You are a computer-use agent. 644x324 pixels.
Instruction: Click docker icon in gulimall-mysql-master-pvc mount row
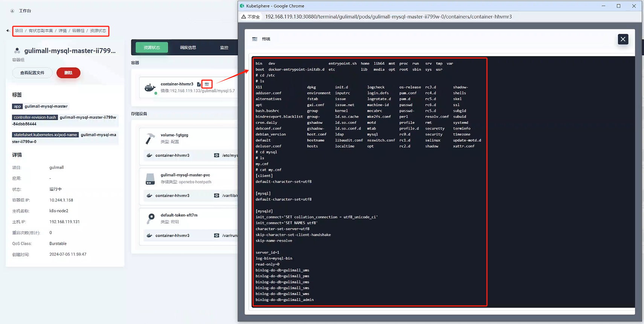(x=149, y=196)
